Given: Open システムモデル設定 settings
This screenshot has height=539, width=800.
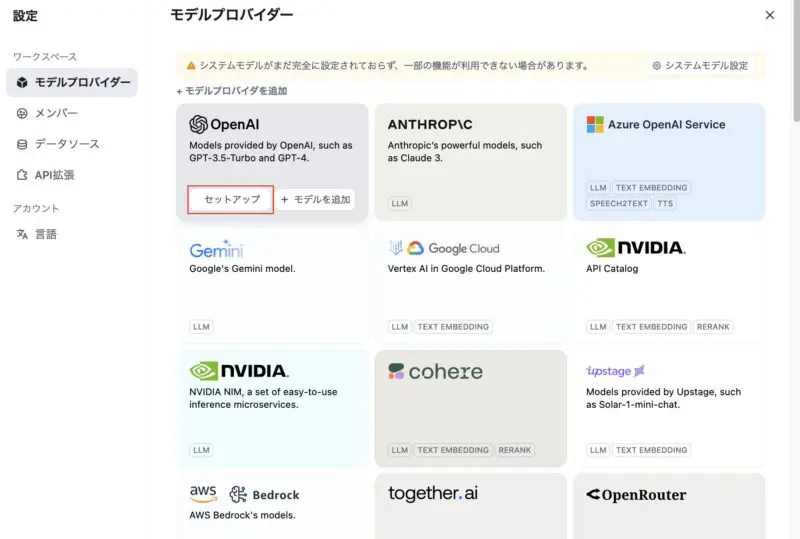Looking at the screenshot, I should [700, 66].
